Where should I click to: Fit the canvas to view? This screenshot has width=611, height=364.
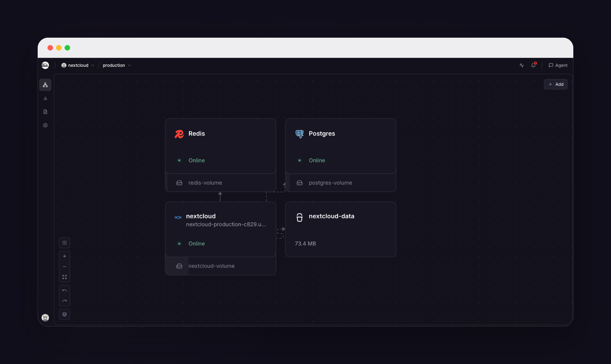65,277
